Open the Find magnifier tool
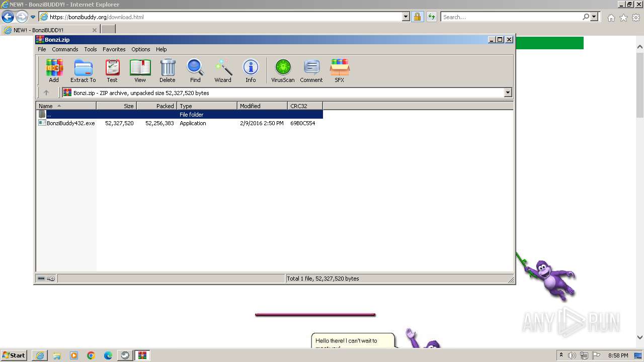The image size is (644, 362). (195, 70)
